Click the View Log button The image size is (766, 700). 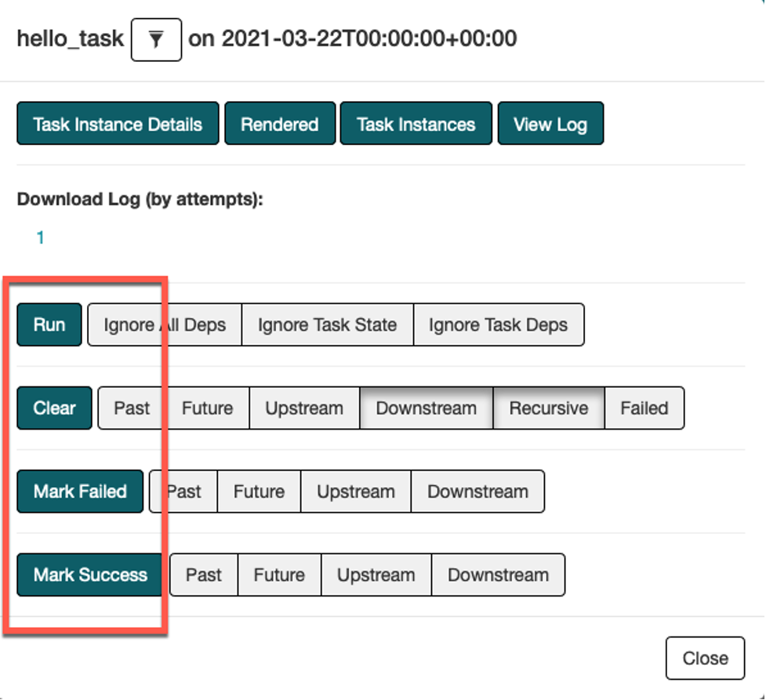point(550,125)
